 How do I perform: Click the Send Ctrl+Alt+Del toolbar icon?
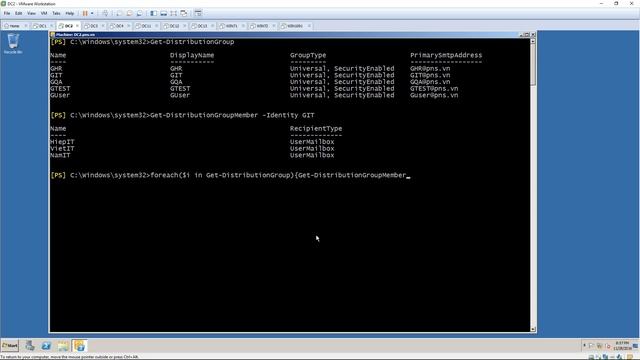pyautogui.click(x=105, y=13)
